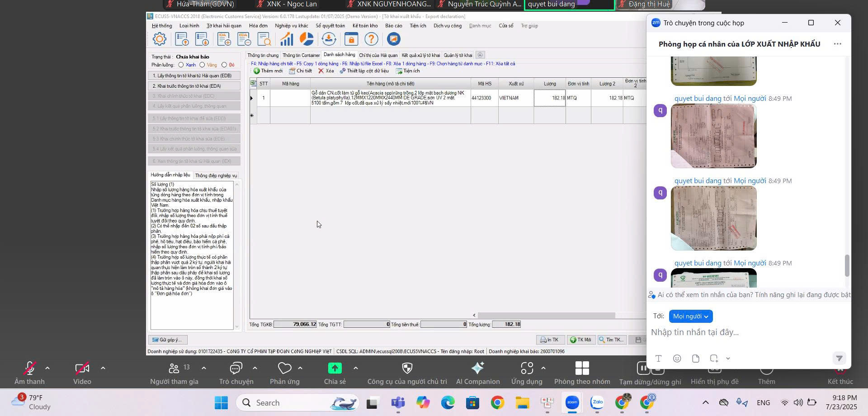868x416 pixels.
Task: Open the document search toolbar icon
Action: click(x=264, y=39)
